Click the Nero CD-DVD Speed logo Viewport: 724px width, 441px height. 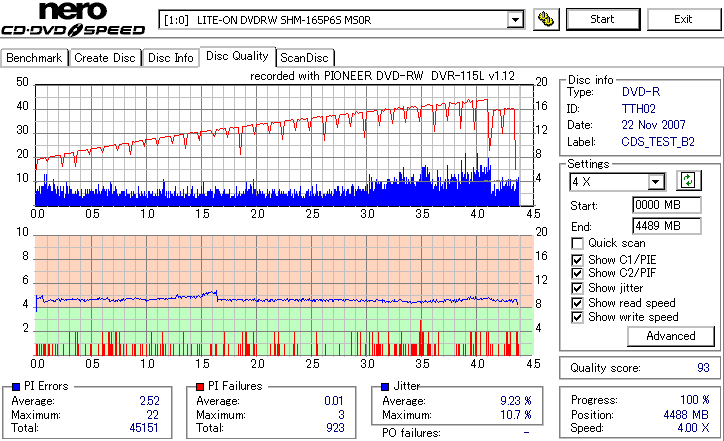pos(73,19)
